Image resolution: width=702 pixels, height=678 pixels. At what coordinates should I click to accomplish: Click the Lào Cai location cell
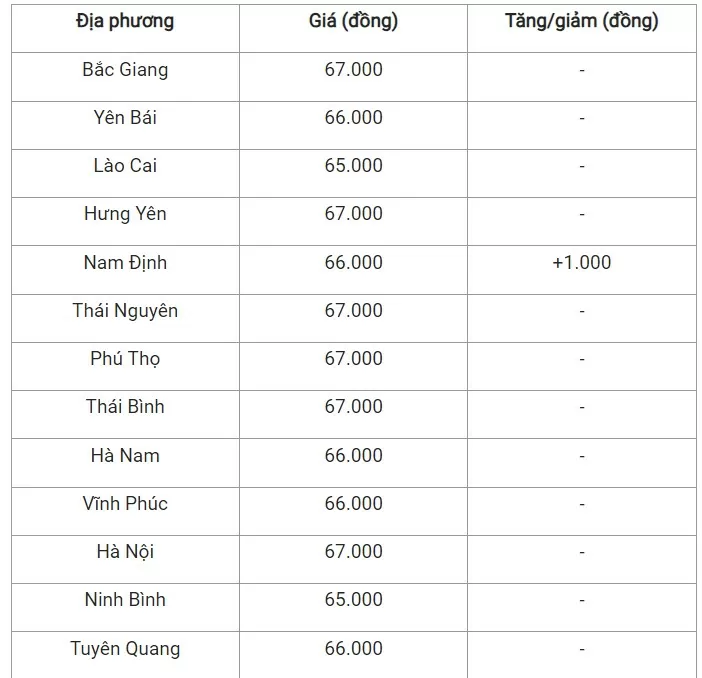point(125,166)
